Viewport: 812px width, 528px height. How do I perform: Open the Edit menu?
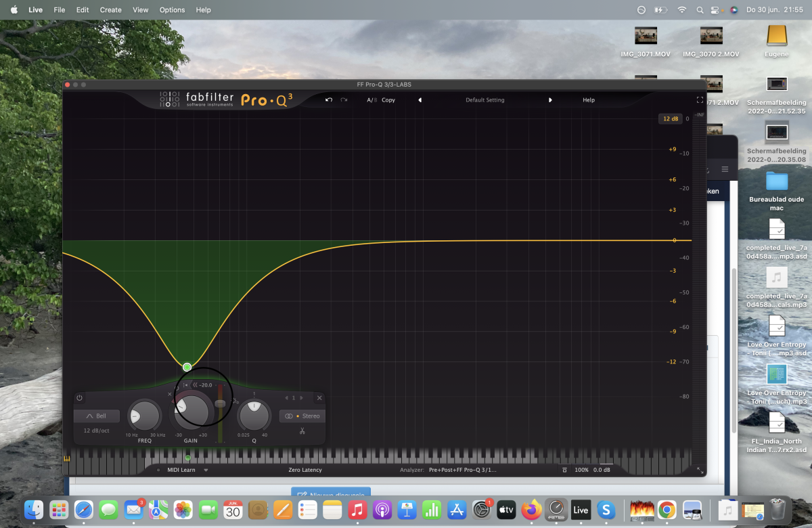pyautogui.click(x=83, y=10)
